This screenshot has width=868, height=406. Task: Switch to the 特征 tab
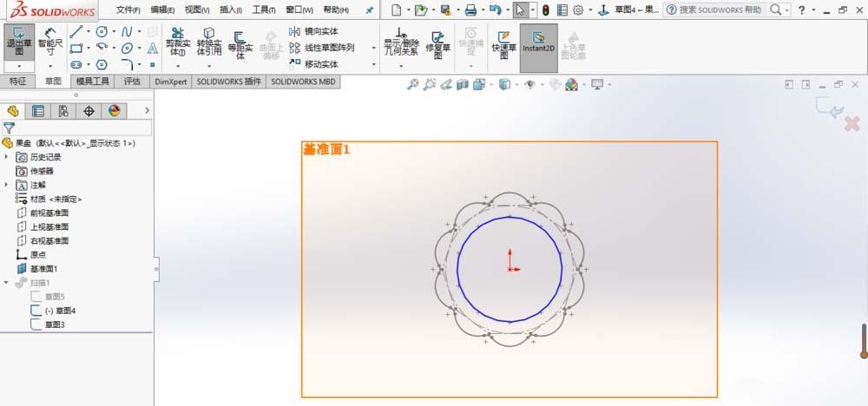pos(17,82)
